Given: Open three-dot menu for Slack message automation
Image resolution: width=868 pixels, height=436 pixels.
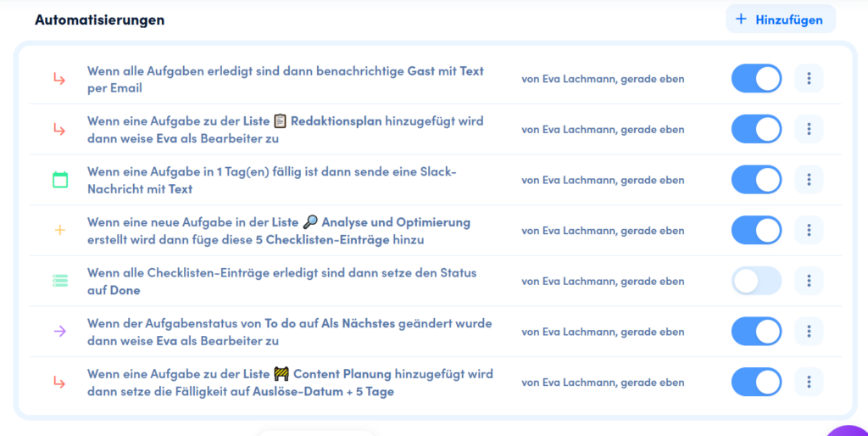Looking at the screenshot, I should click(809, 180).
